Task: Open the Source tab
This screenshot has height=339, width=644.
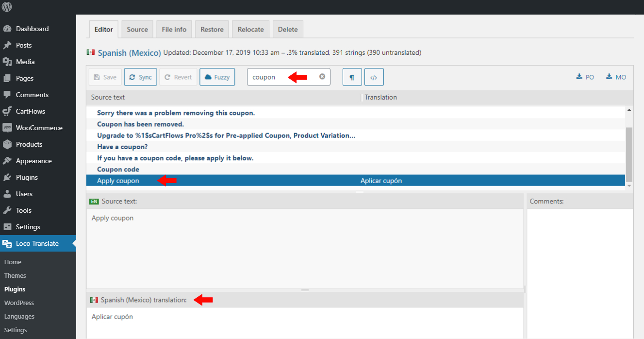Action: point(137,30)
